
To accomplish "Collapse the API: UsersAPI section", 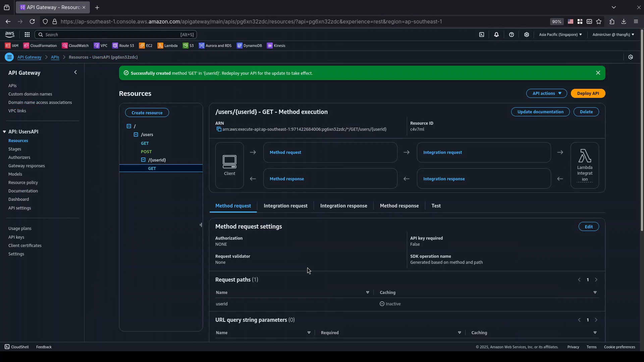I will click(4, 132).
